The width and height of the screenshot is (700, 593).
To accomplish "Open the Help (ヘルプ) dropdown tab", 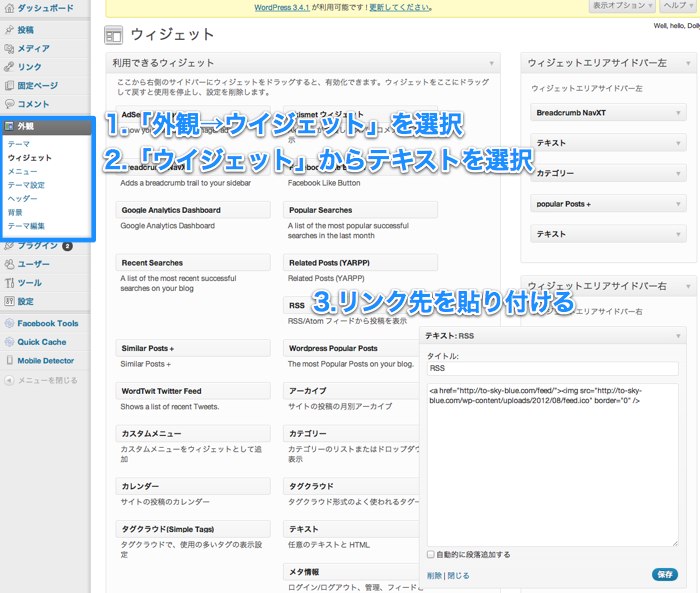I will click(x=678, y=5).
